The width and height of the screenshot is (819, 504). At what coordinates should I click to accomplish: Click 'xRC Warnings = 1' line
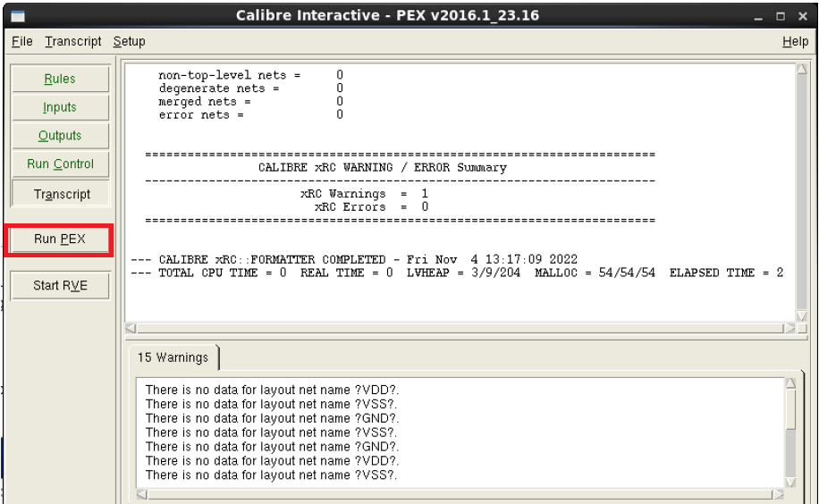click(x=364, y=194)
